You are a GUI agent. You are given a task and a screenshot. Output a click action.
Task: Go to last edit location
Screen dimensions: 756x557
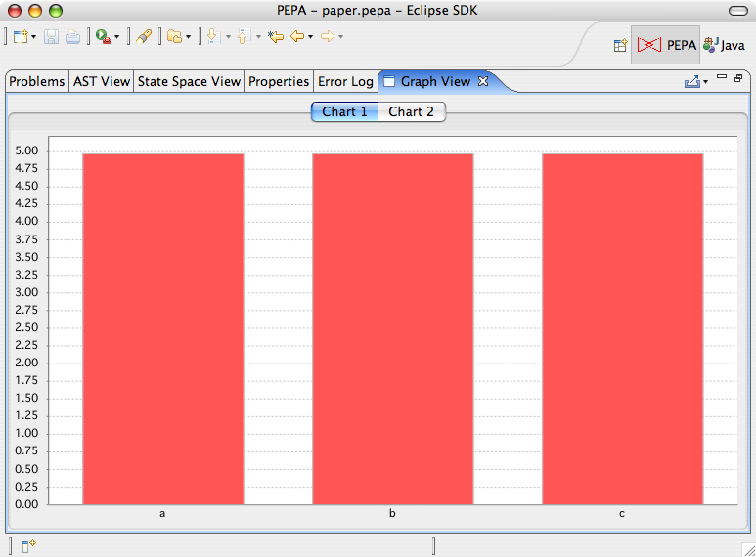pyautogui.click(x=275, y=37)
